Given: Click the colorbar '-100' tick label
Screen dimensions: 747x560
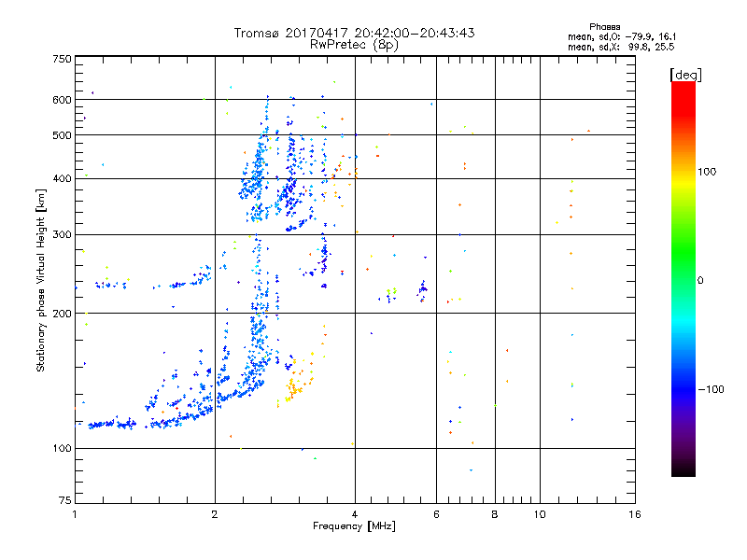Looking at the screenshot, I should click(711, 389).
